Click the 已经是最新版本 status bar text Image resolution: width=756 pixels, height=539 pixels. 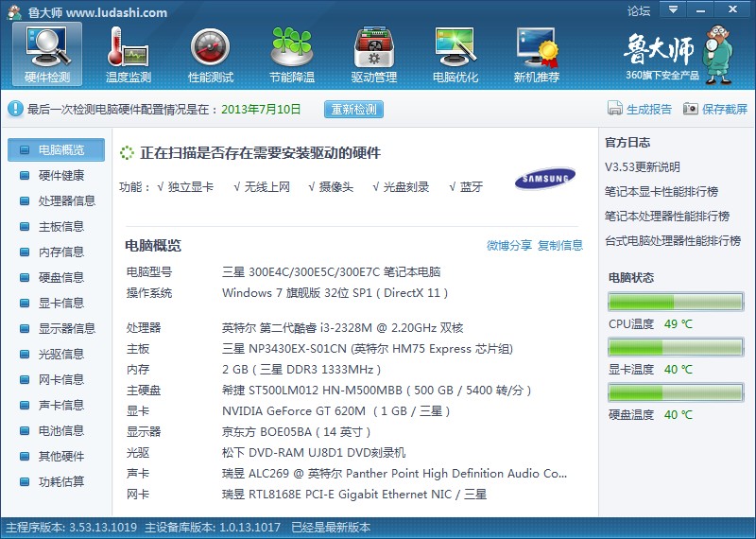click(x=331, y=528)
